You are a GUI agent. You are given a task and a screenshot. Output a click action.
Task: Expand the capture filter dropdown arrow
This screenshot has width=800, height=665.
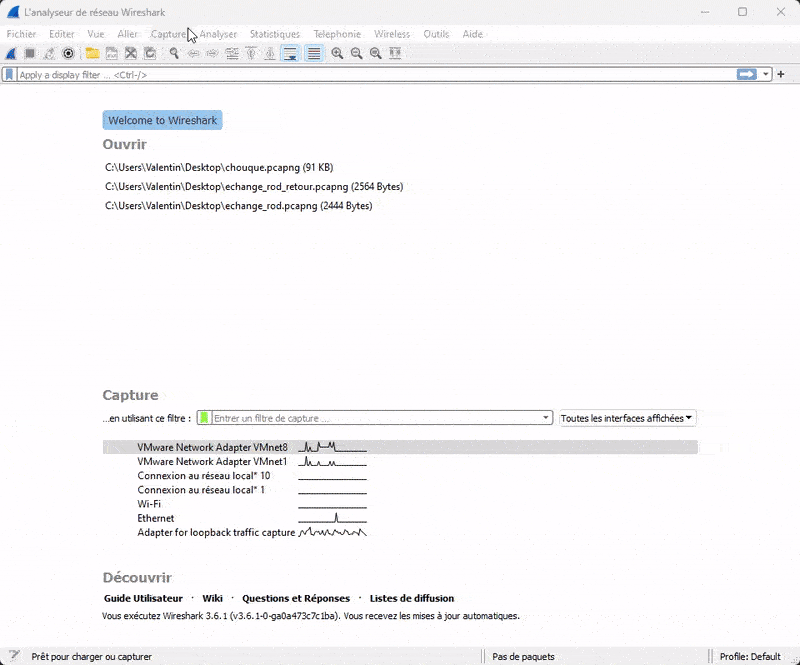pos(546,418)
